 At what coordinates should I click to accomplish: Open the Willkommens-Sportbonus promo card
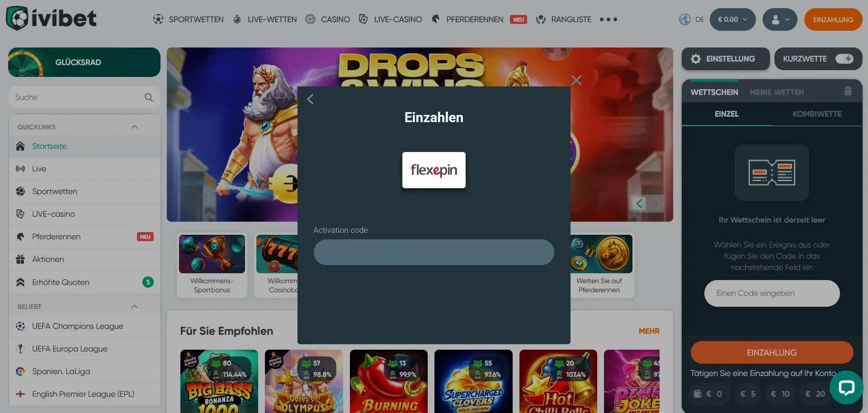pos(212,265)
